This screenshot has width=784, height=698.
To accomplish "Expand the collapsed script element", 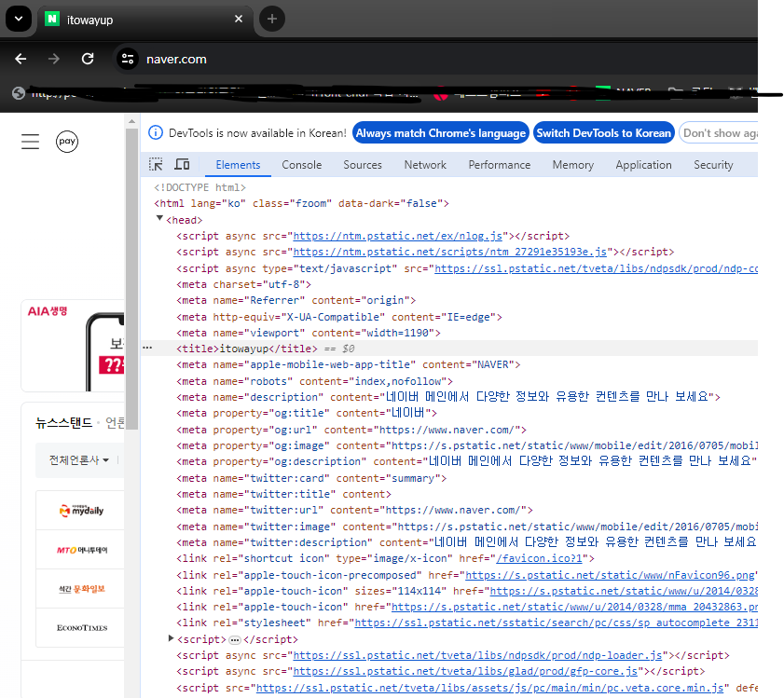I will click(171, 638).
